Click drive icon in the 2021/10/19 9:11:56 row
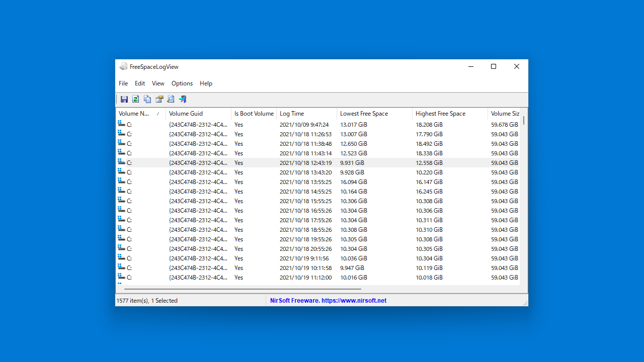 [x=121, y=257]
